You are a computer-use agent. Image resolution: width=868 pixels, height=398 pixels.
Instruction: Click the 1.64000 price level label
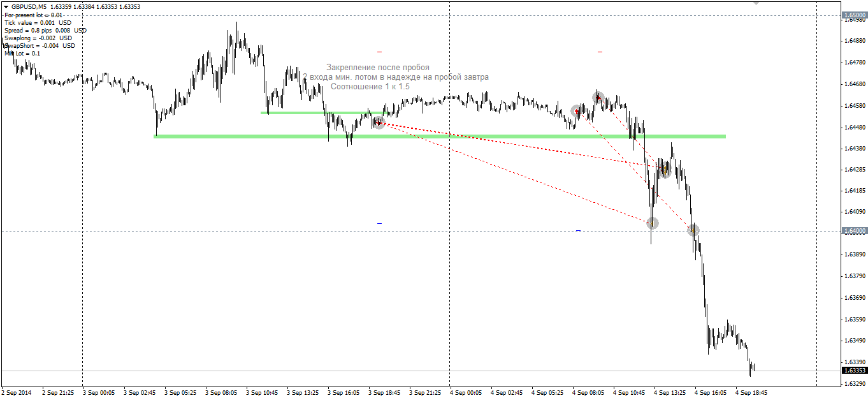854,231
